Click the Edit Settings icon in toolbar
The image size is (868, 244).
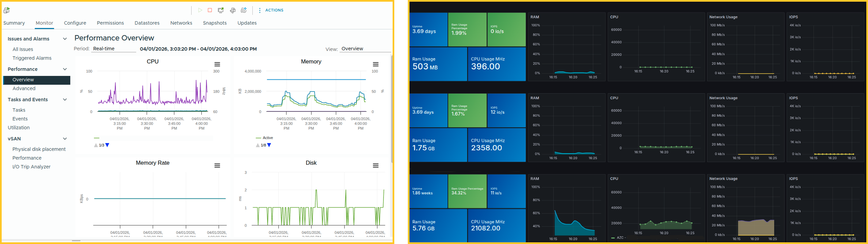(232, 10)
